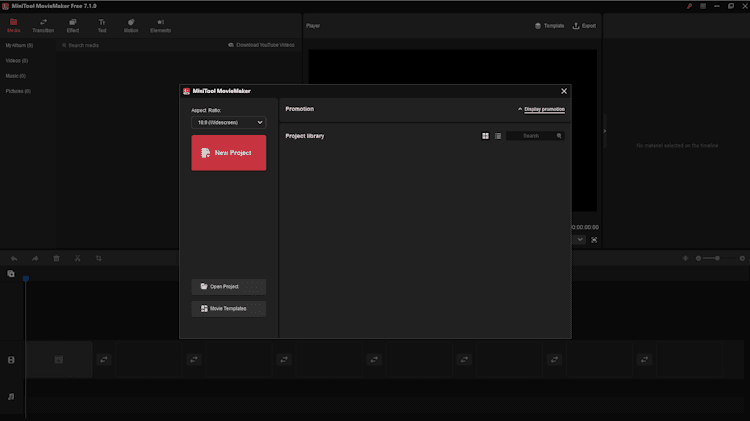The height and width of the screenshot is (421, 750).
Task: Open the Motion effects icon
Action: [x=131, y=25]
